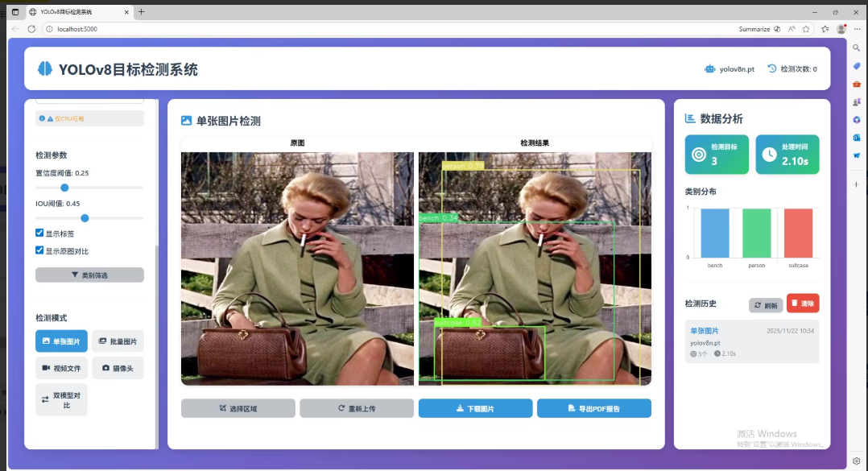This screenshot has width=868, height=471.
Task: Select 摄像头 detection mode
Action: click(x=118, y=368)
